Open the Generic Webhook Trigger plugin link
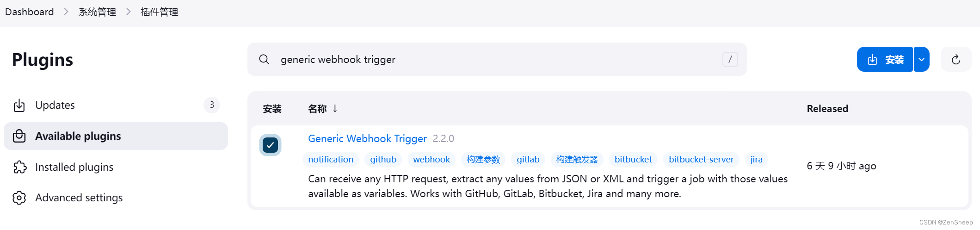The height and width of the screenshot is (230, 980). [367, 138]
